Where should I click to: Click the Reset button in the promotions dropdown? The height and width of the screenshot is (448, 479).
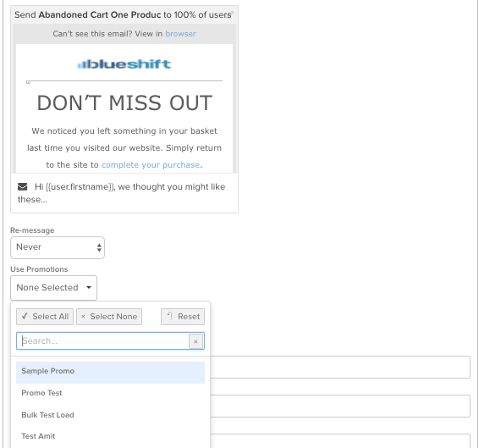(x=183, y=317)
